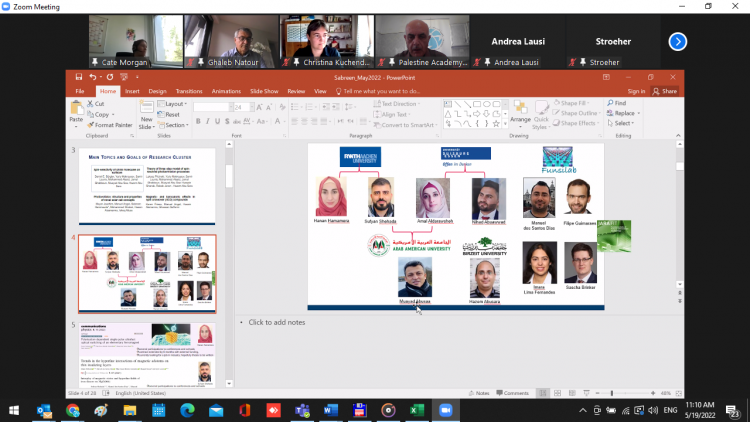Convert text to SmartArt

406,125
